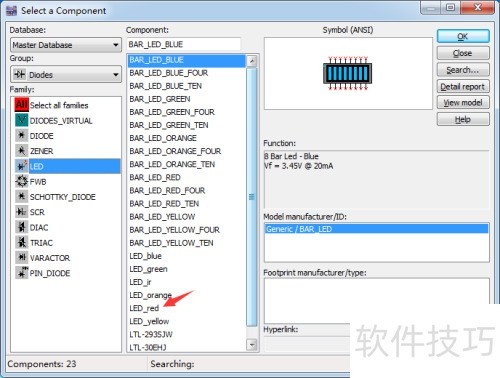Select BAR_LED_YELLOW_TEN component
Screen dimensions: 500x378
coord(171,243)
